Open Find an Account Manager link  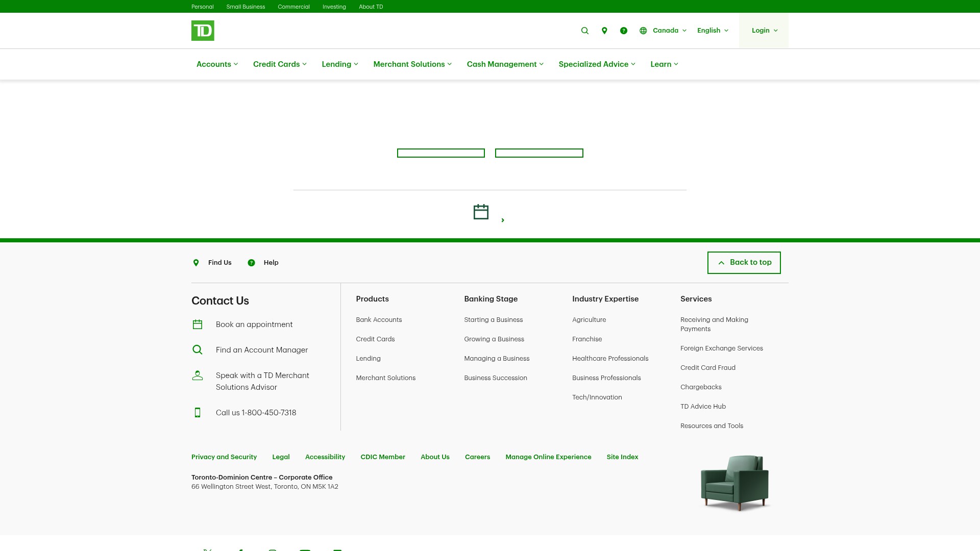coord(262,350)
